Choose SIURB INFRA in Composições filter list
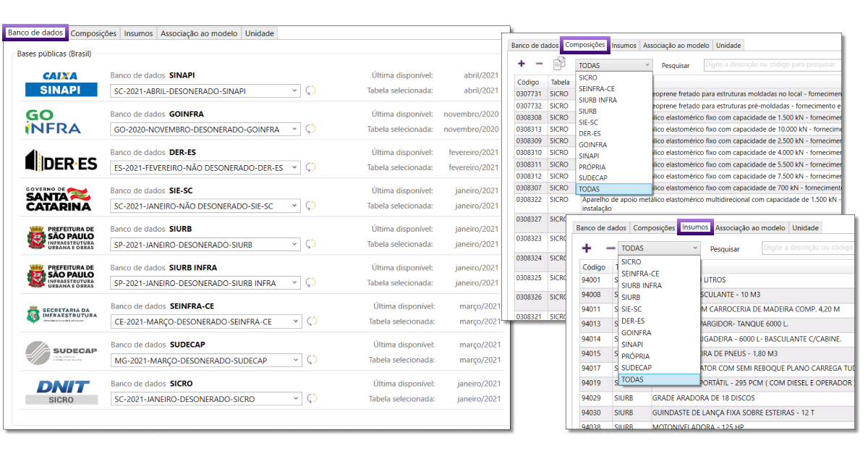 point(614,100)
